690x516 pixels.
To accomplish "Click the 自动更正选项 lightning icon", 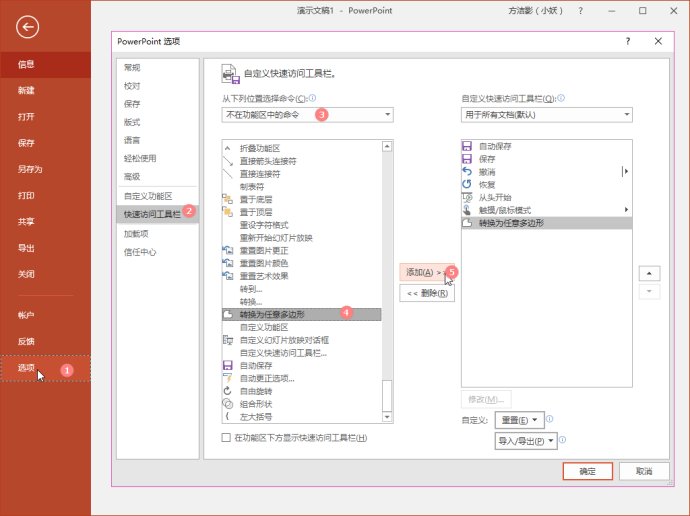I will 228,378.
